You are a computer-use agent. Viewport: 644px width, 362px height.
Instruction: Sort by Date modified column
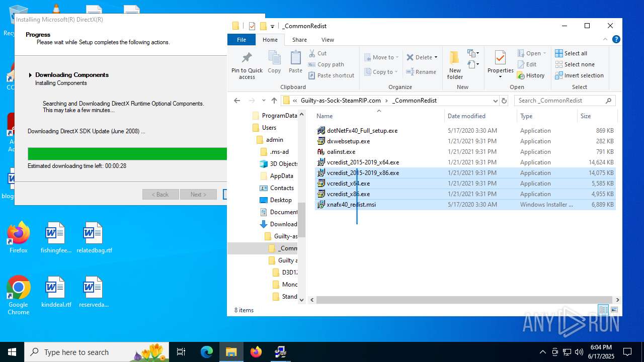(x=481, y=116)
